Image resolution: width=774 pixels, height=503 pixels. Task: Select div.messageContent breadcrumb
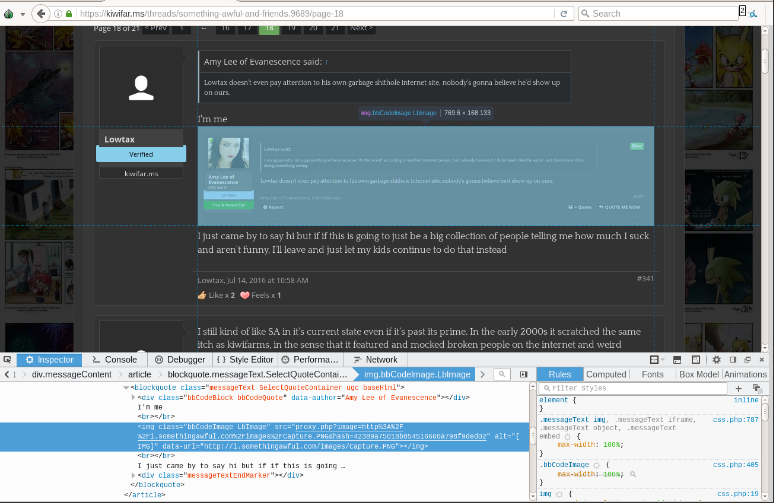point(72,374)
